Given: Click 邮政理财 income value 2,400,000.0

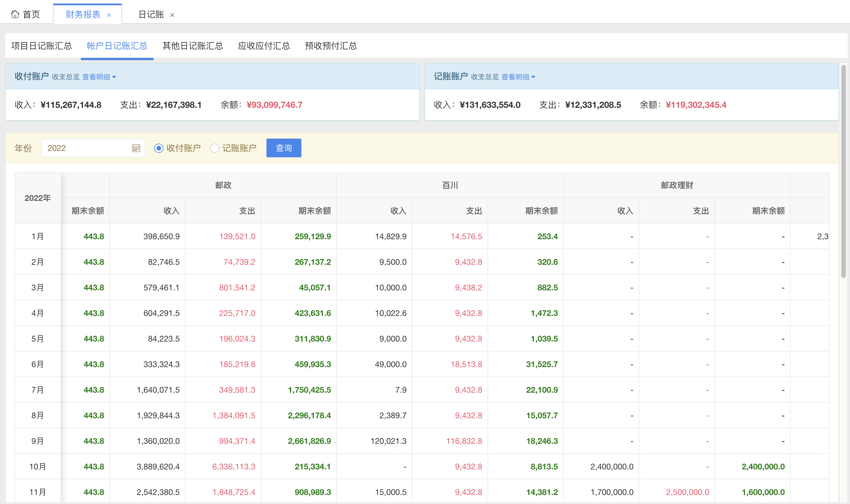Looking at the screenshot, I should click(x=612, y=466).
